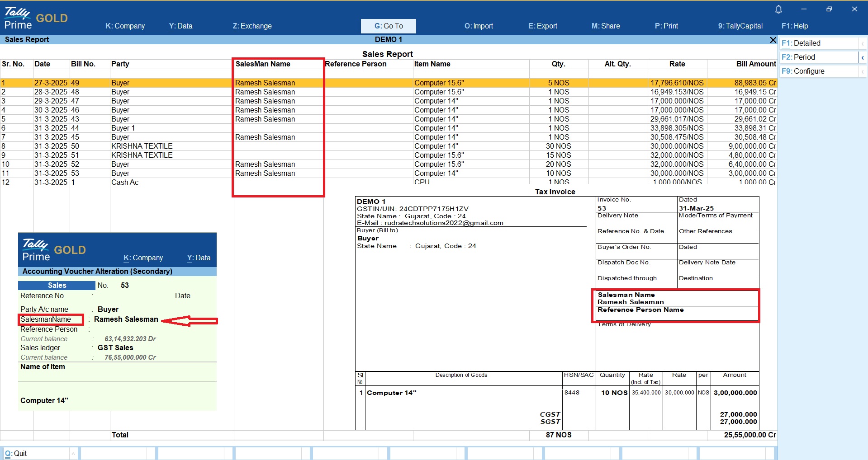Expand the arrow beside F9: Configure
Viewport: 868px width, 460px height.
pyautogui.click(x=863, y=71)
